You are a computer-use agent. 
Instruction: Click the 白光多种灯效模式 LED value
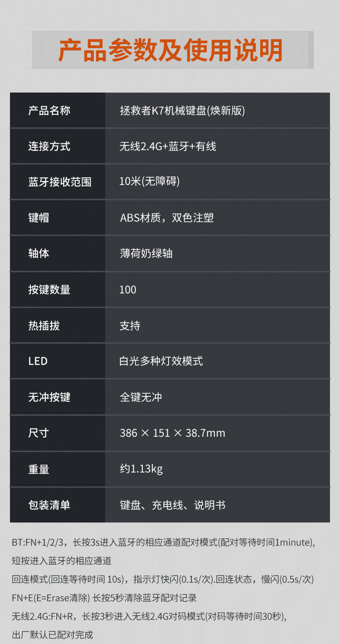(x=161, y=361)
